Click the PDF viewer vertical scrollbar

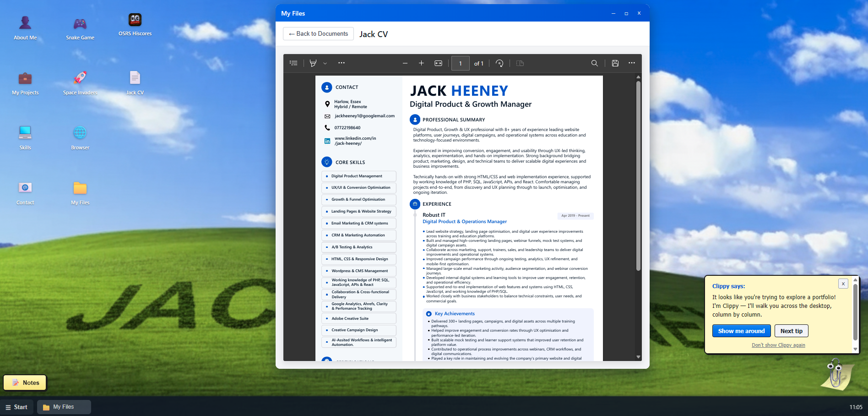pyautogui.click(x=638, y=176)
